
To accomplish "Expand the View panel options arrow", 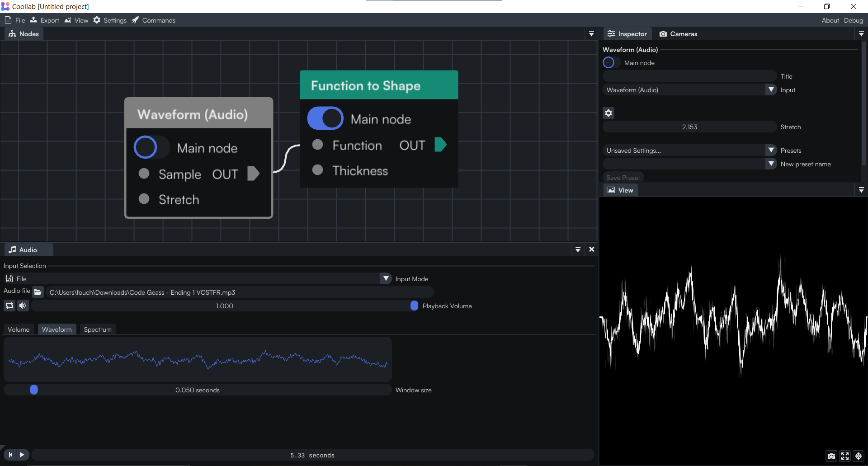I will tap(861, 190).
